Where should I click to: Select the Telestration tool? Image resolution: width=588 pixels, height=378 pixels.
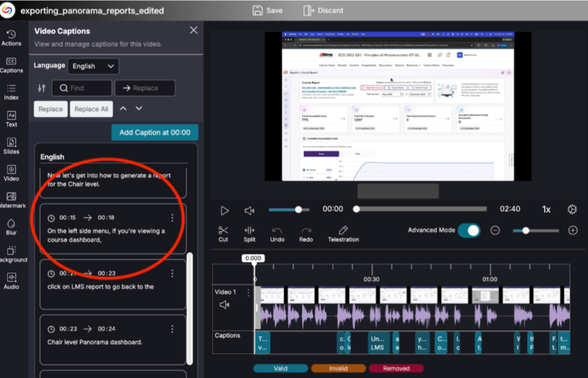[x=343, y=234]
